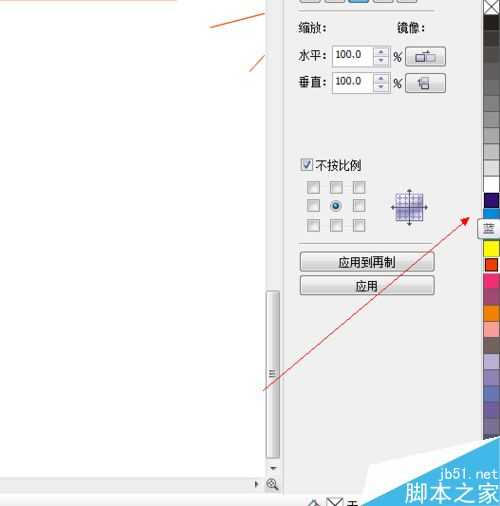Uncheck the 不按比例 checkbox

click(x=306, y=165)
